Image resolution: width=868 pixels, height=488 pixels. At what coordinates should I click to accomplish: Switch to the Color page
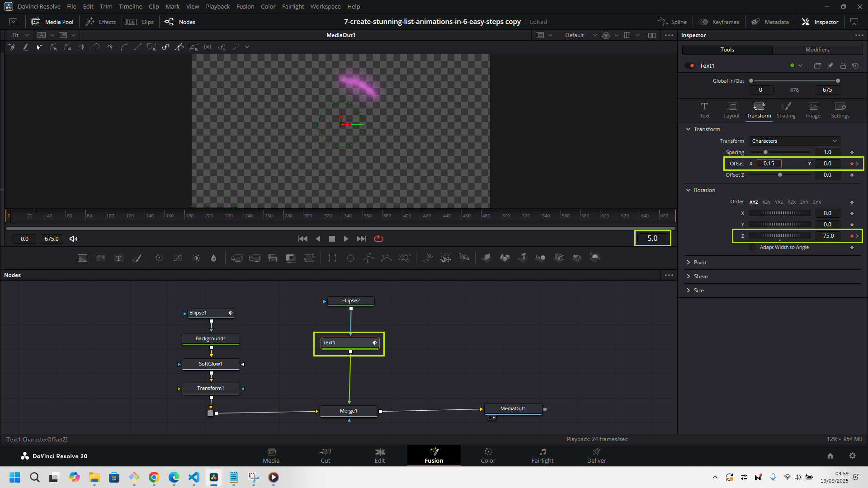coord(488,455)
